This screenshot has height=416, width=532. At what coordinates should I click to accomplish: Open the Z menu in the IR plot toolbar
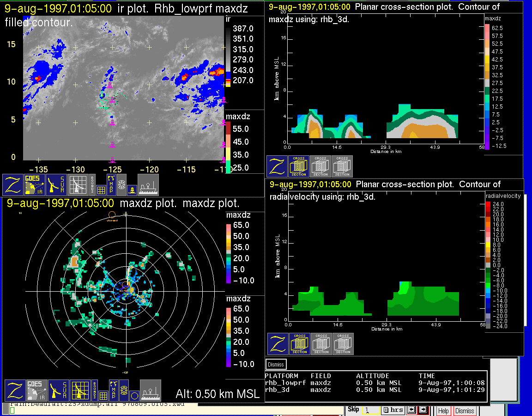(x=13, y=185)
